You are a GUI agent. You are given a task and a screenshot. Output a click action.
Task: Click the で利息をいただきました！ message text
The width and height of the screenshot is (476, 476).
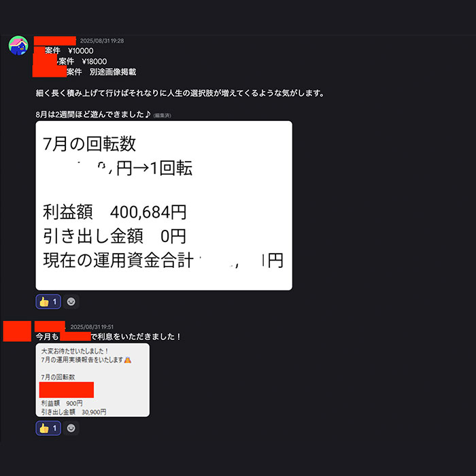136,337
